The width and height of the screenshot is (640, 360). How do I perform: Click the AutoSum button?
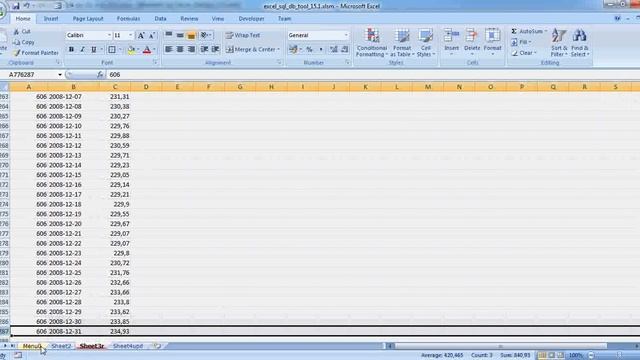tap(529, 31)
